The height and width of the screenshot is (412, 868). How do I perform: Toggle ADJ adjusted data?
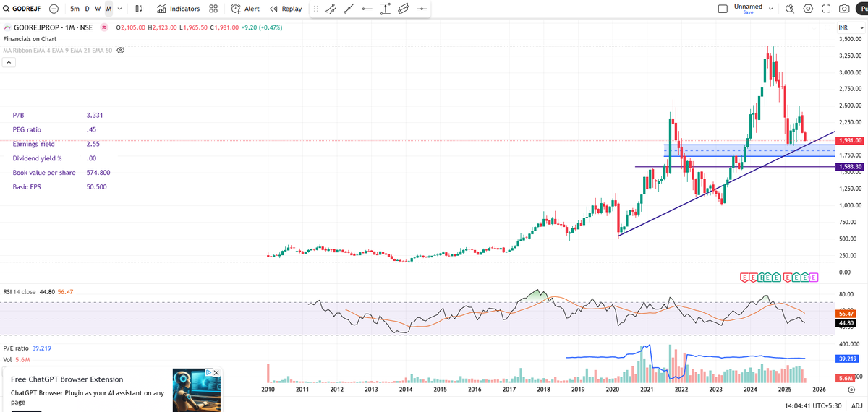(x=856, y=405)
